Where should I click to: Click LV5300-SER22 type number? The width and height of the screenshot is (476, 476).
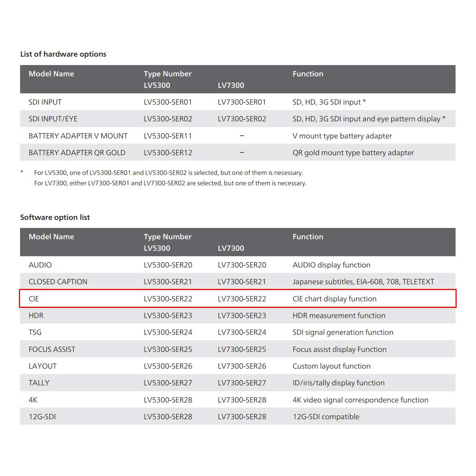(168, 299)
